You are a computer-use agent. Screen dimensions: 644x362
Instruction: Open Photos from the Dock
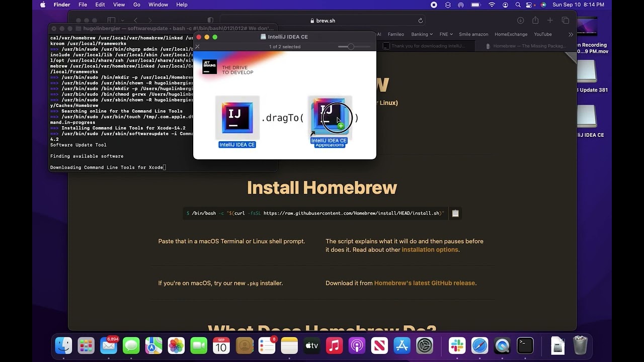coord(176,345)
